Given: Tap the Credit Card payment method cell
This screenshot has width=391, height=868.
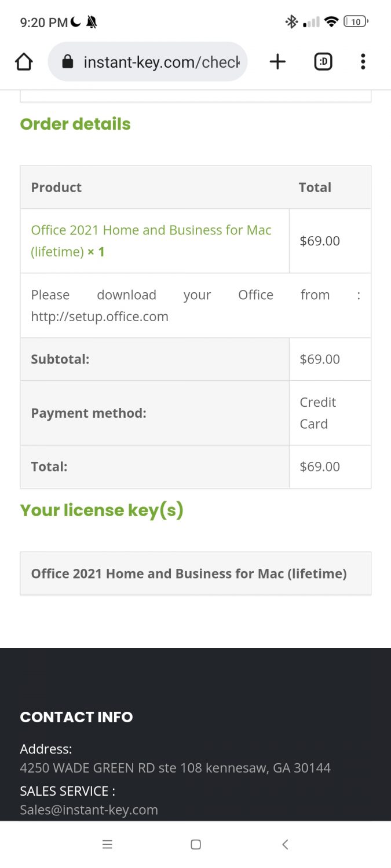Looking at the screenshot, I should (318, 413).
